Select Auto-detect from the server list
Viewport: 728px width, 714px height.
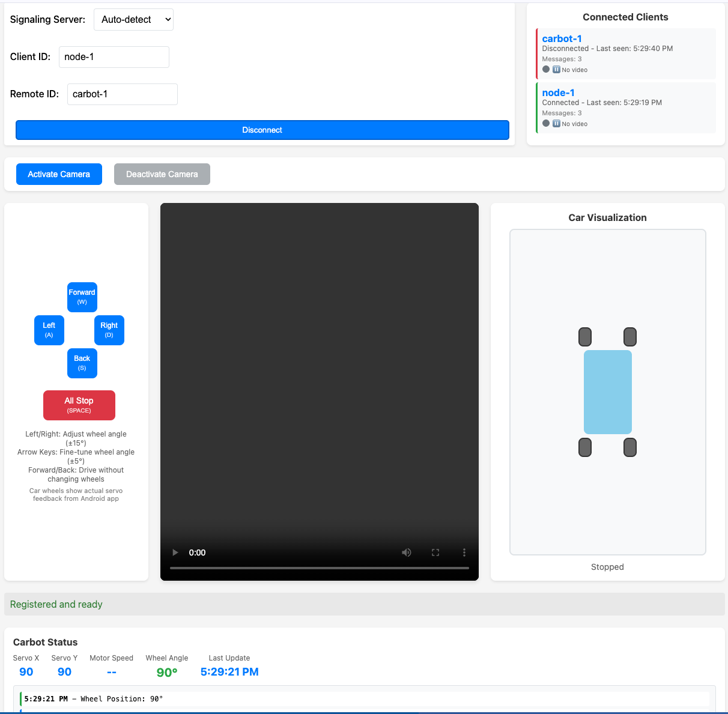[x=133, y=19]
